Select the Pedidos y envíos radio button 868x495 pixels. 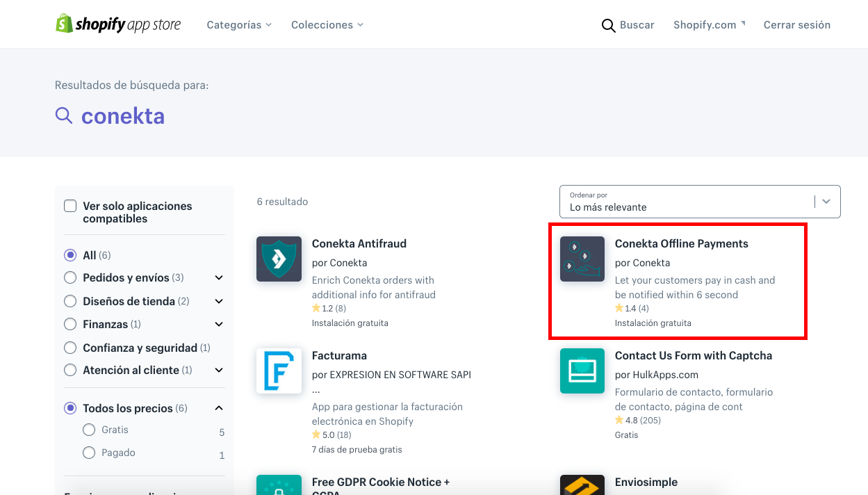(x=70, y=277)
